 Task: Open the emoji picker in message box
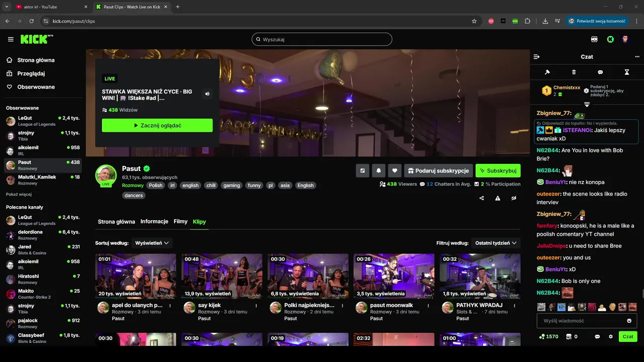pos(629,321)
